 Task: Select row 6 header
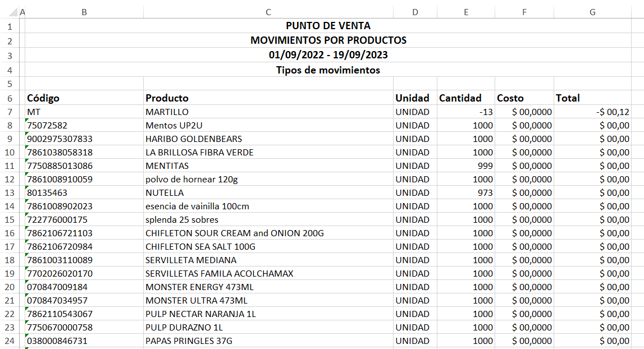point(10,98)
